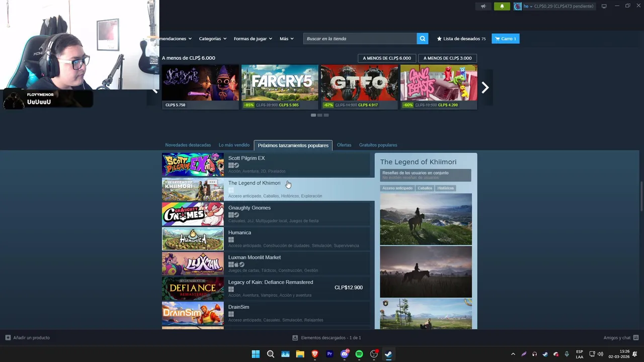Click the page vertical scrollbar
This screenshot has width=644, height=362.
pos(641,196)
